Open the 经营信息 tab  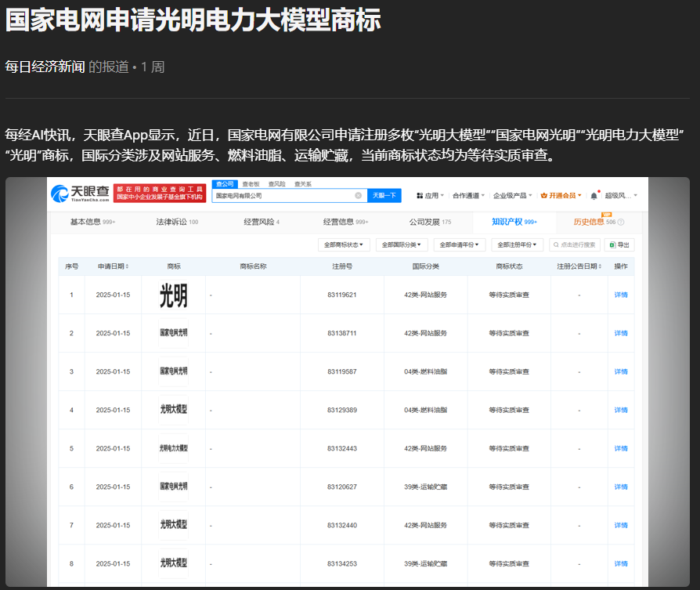[x=345, y=222]
